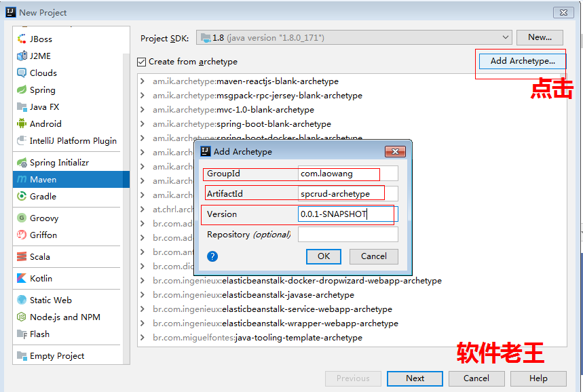
Task: Expand elasticbeanstalk-docker-dropwizard-webapp-archetype node
Action: [143, 281]
